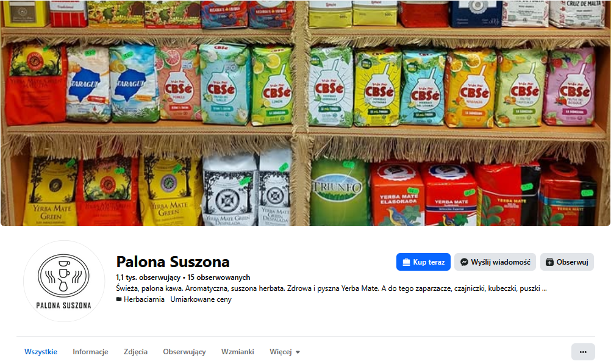The width and height of the screenshot is (611, 364).
Task: Follow the page with Obserwuj
Action: tap(567, 262)
